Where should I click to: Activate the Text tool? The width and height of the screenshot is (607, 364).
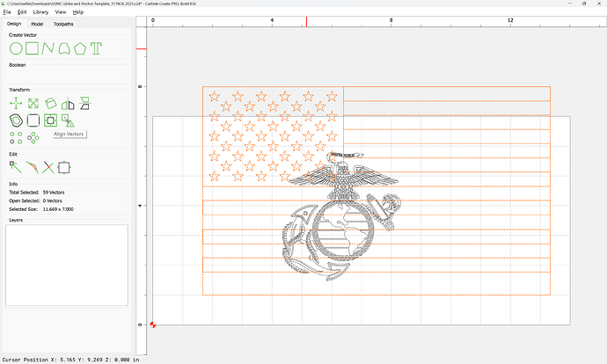(x=96, y=47)
